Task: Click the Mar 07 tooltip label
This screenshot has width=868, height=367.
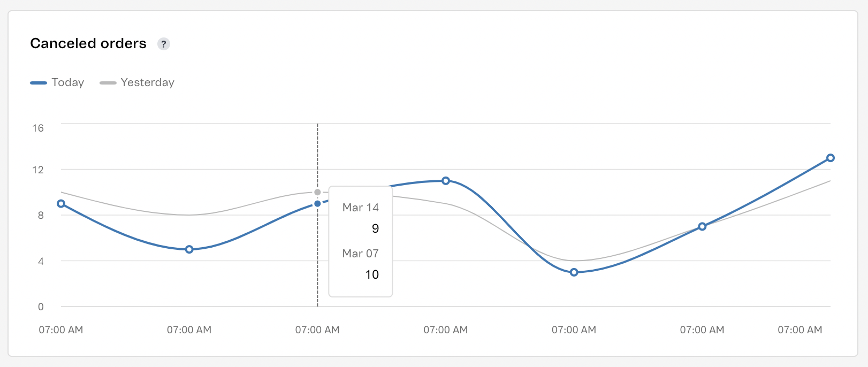Action: pyautogui.click(x=361, y=254)
